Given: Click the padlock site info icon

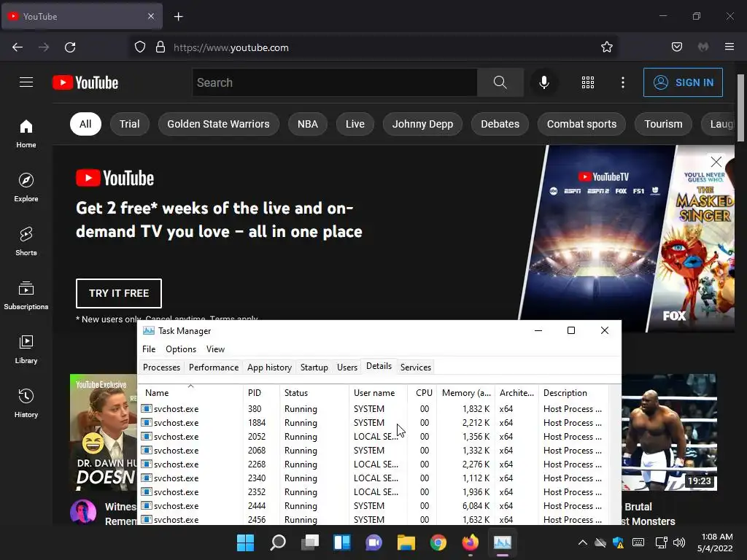Looking at the screenshot, I should click(x=160, y=47).
